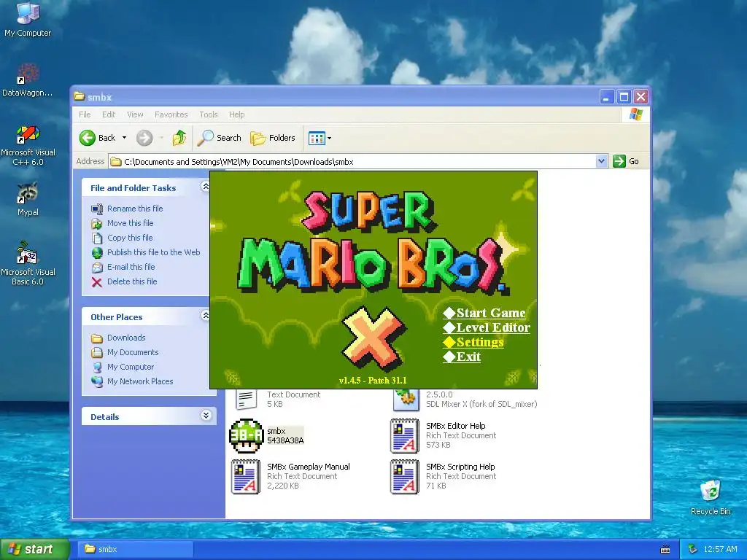Click the Windows flag logo in explorer
Screen dimensions: 747x560
click(635, 114)
